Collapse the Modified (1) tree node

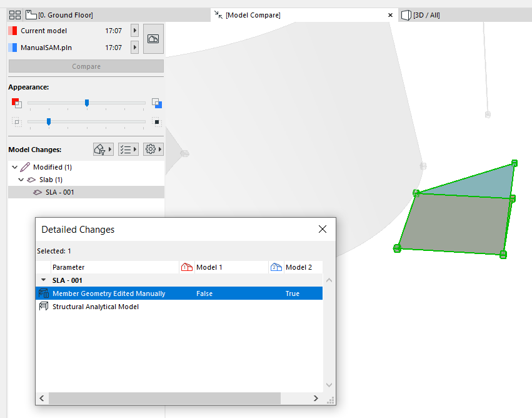[x=14, y=167]
